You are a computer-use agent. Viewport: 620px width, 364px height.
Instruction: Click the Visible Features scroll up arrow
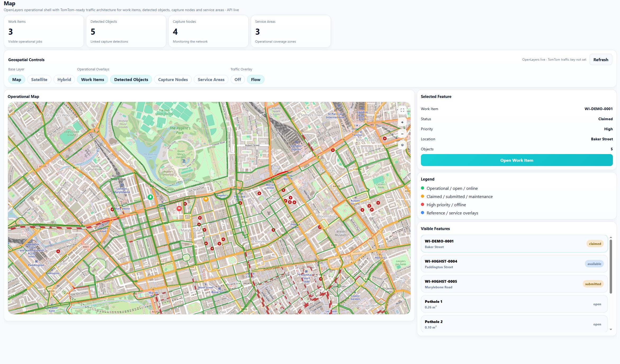pyautogui.click(x=611, y=237)
